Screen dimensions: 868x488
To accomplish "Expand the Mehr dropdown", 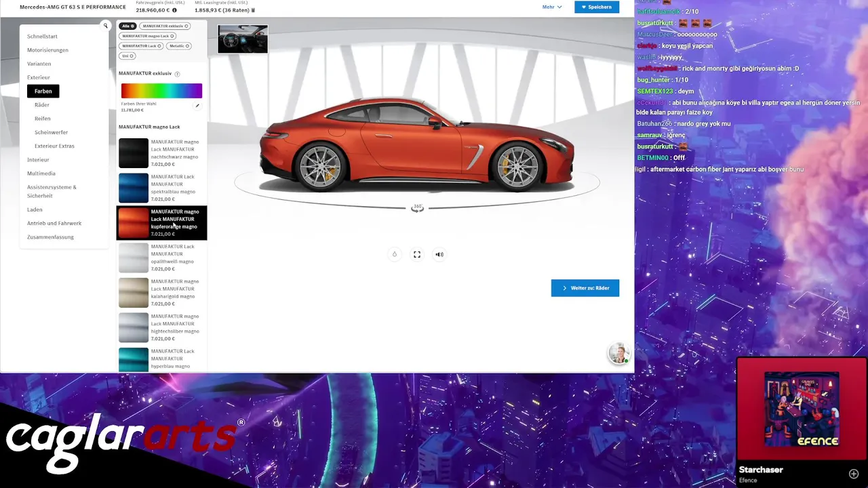I will [x=552, y=7].
